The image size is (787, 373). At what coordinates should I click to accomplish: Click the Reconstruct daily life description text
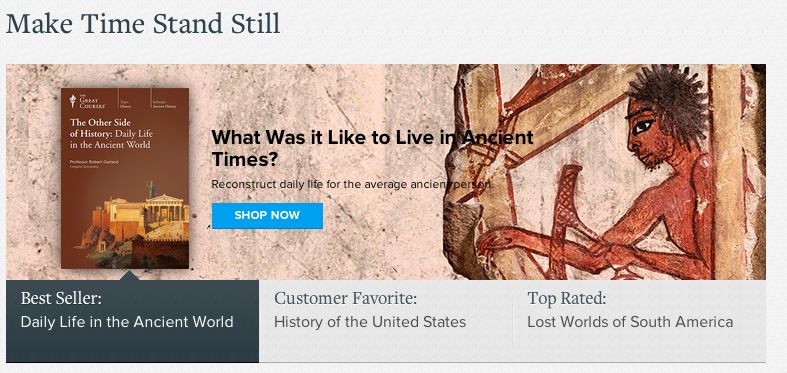pos(353,184)
